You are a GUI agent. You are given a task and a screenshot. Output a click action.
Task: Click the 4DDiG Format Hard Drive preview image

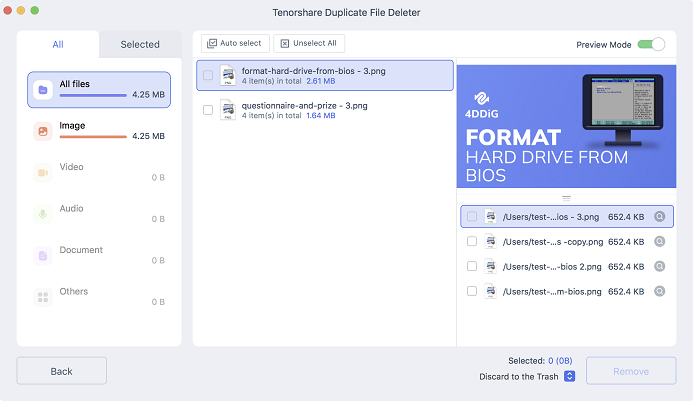click(x=566, y=126)
